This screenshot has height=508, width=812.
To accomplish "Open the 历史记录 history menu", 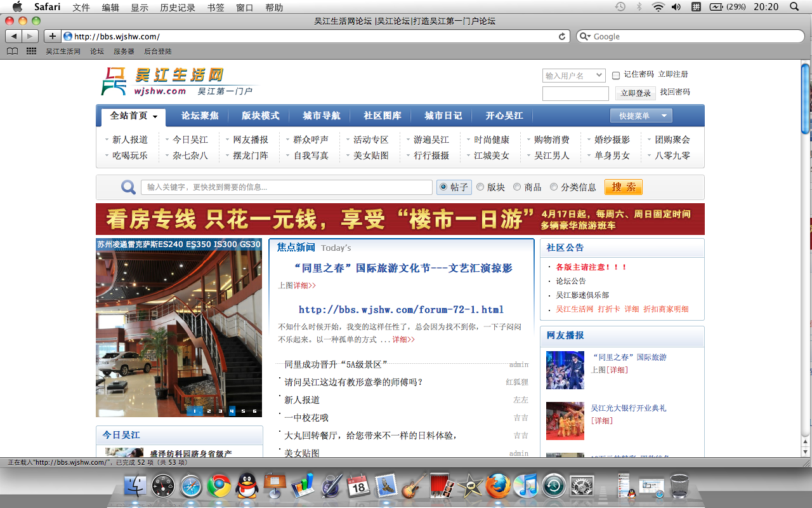I will click(178, 7).
